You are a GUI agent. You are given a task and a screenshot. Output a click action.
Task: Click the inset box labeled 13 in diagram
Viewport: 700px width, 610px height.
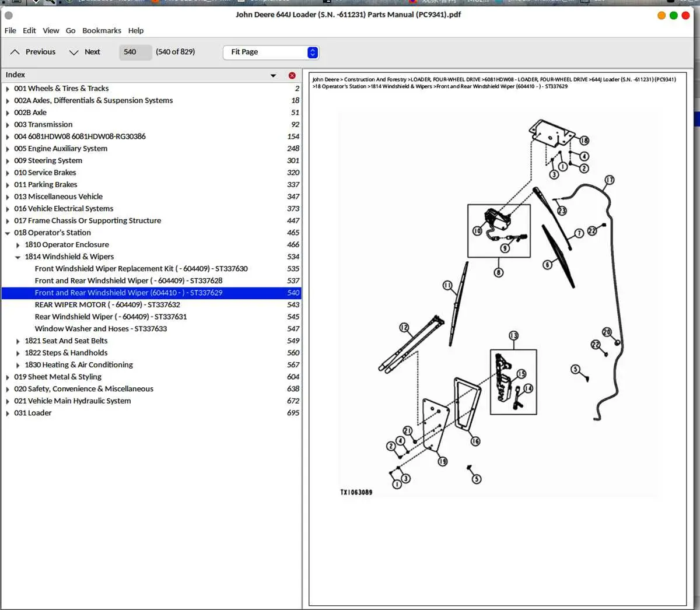pyautogui.click(x=513, y=382)
